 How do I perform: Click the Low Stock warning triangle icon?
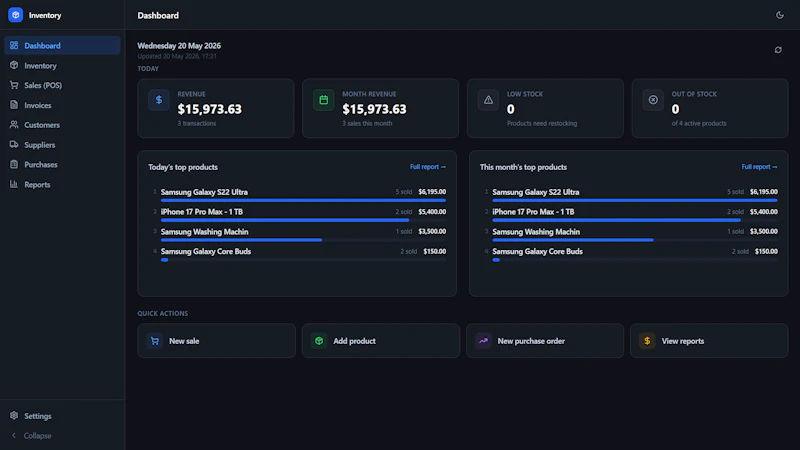(488, 100)
